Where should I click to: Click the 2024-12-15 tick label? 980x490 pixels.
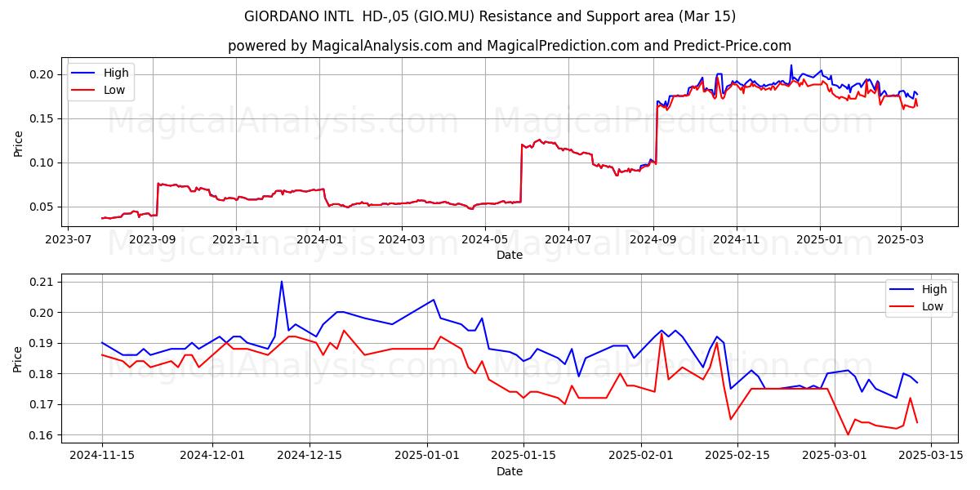pyautogui.click(x=310, y=456)
